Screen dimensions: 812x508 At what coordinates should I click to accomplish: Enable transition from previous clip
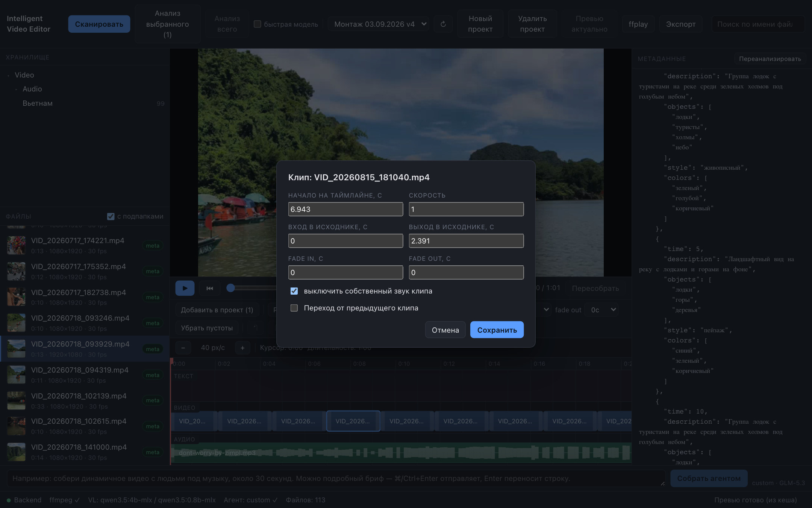pos(294,308)
